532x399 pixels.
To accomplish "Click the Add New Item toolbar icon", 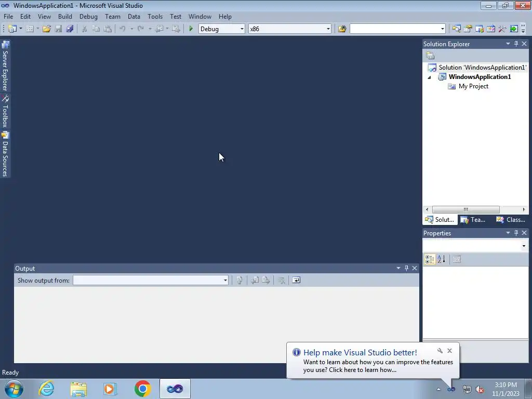I will coord(30,29).
